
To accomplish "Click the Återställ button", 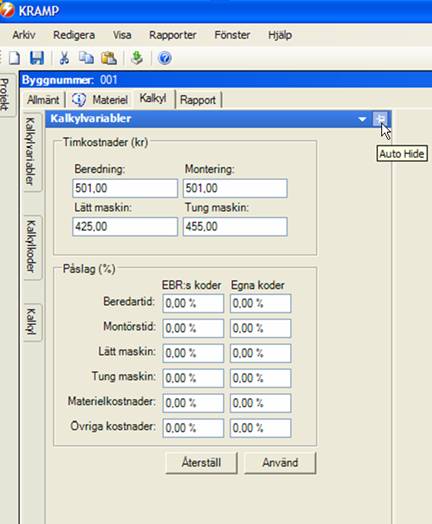I will click(x=201, y=463).
